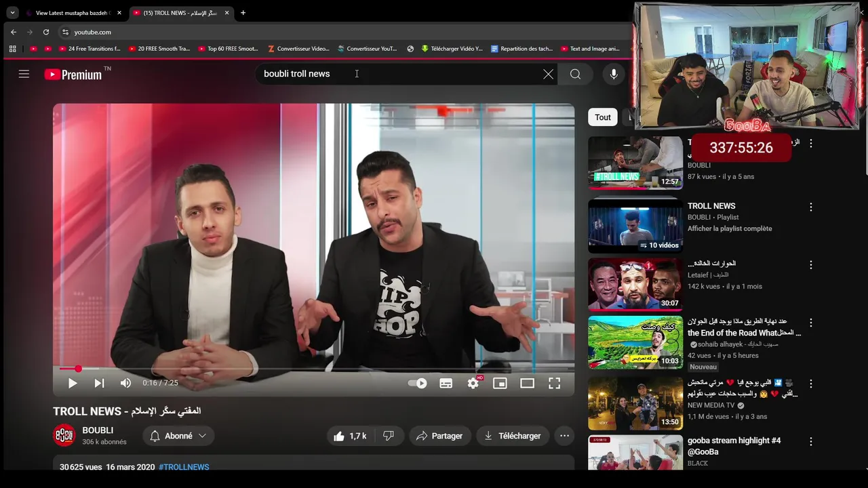868x488 pixels.
Task: Open the BOUBLI channel avatar
Action: tap(64, 435)
